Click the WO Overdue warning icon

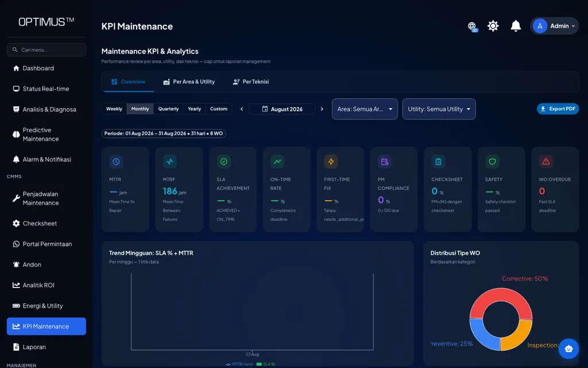point(546,162)
